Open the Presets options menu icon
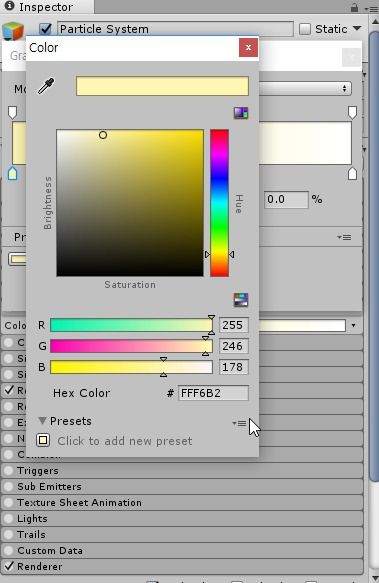Screen dimensions: 379x583 click(239, 423)
